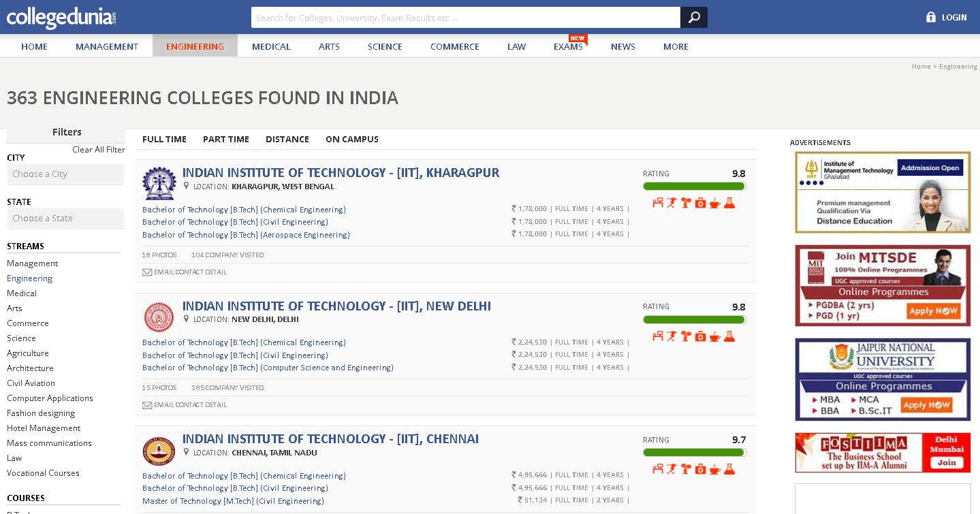Click the sports runner icon for IIT Chennai
The height and width of the screenshot is (514, 980).
672,469
